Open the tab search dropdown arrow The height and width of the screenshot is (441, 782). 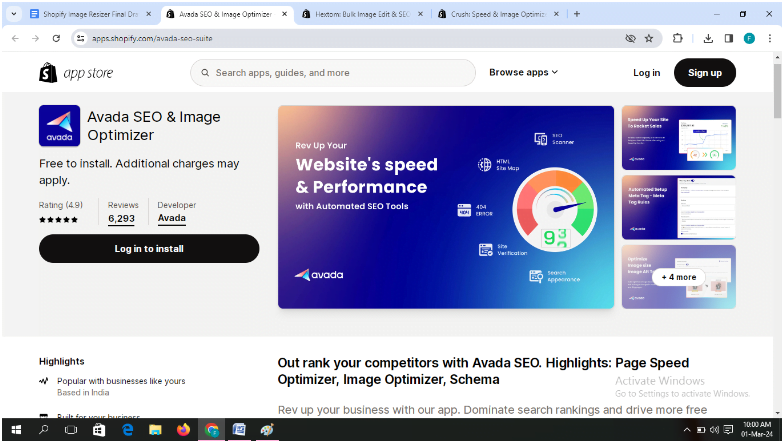14,14
